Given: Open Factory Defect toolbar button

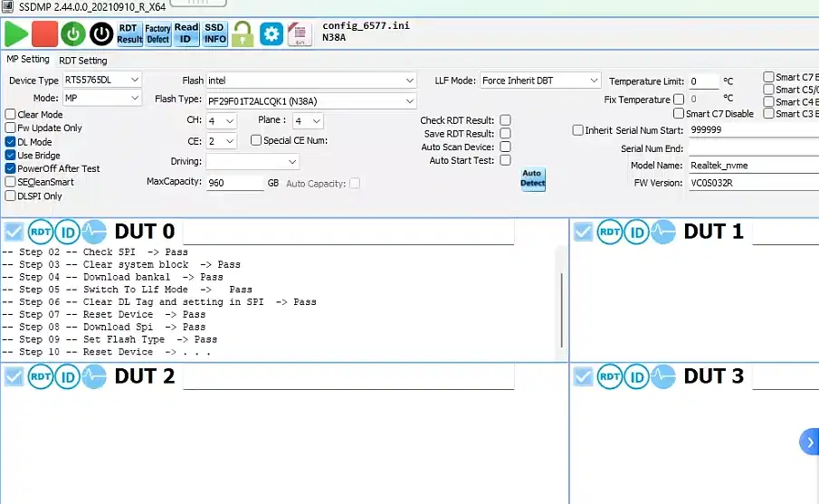Looking at the screenshot, I should pos(157,34).
